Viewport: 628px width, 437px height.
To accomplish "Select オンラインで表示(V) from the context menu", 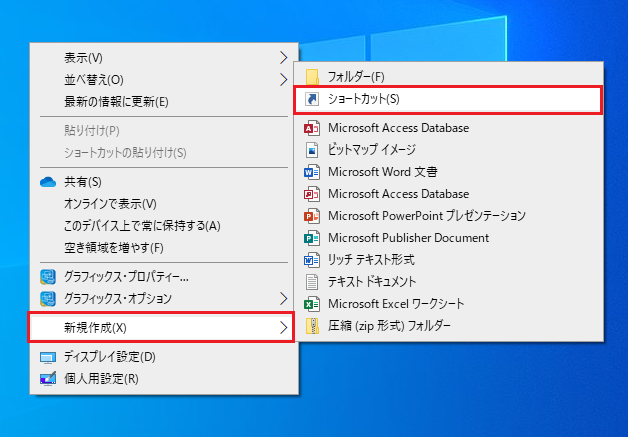I will tap(110, 204).
